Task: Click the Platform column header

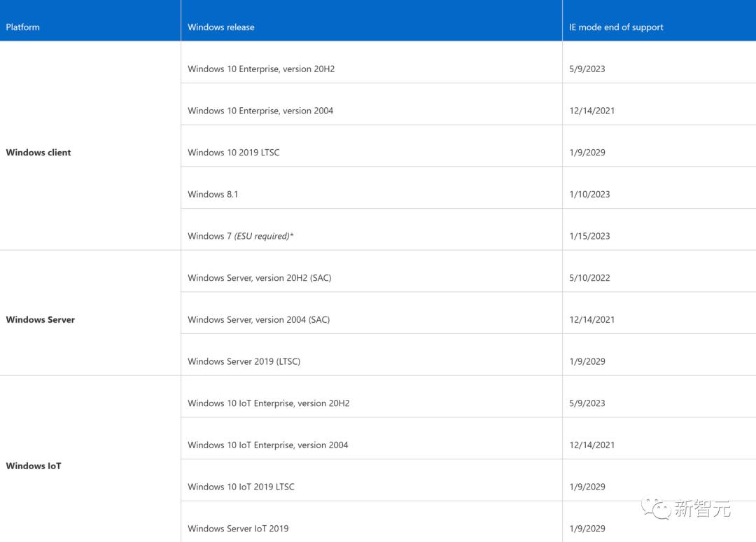Action: pyautogui.click(x=23, y=27)
